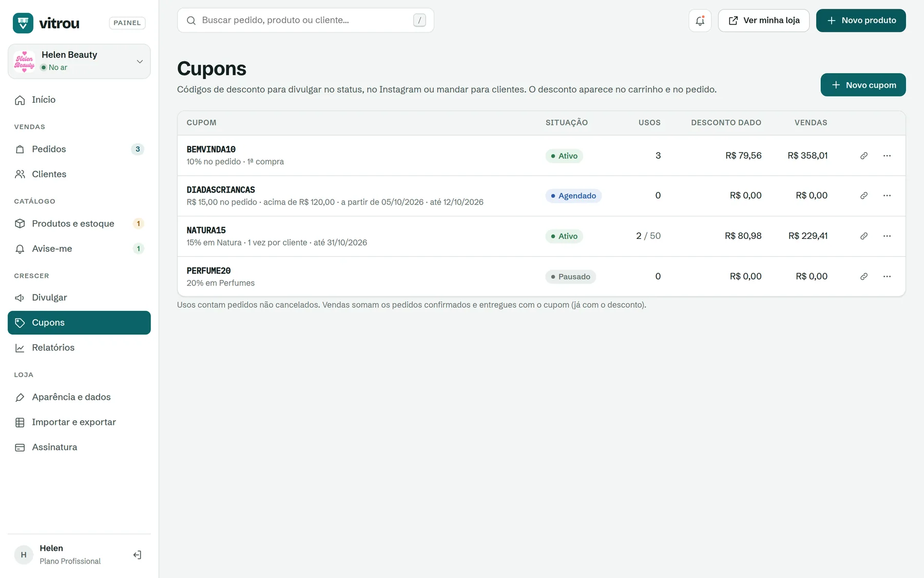Click the Novo cupom button
Viewport: 924px width, 578px height.
point(863,85)
